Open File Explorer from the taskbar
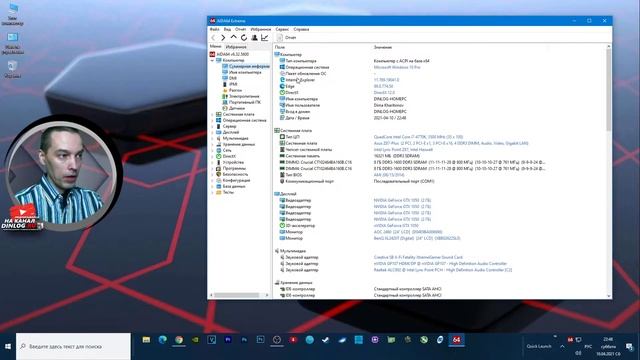This screenshot has height=360, width=640. [146, 340]
